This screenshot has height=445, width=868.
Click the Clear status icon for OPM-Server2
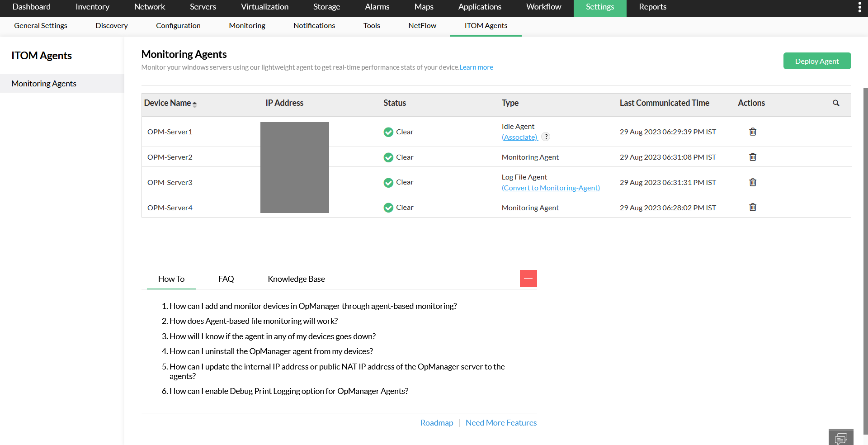pyautogui.click(x=388, y=157)
